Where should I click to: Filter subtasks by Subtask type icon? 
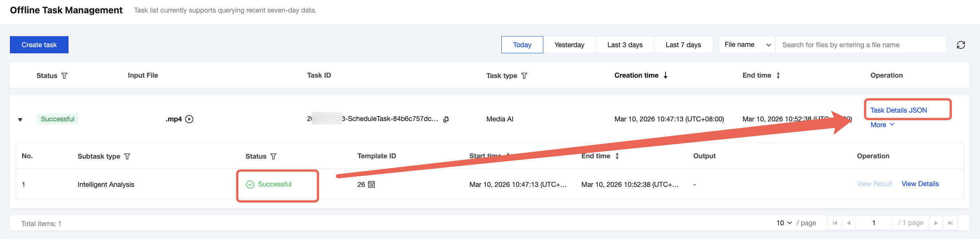click(127, 156)
